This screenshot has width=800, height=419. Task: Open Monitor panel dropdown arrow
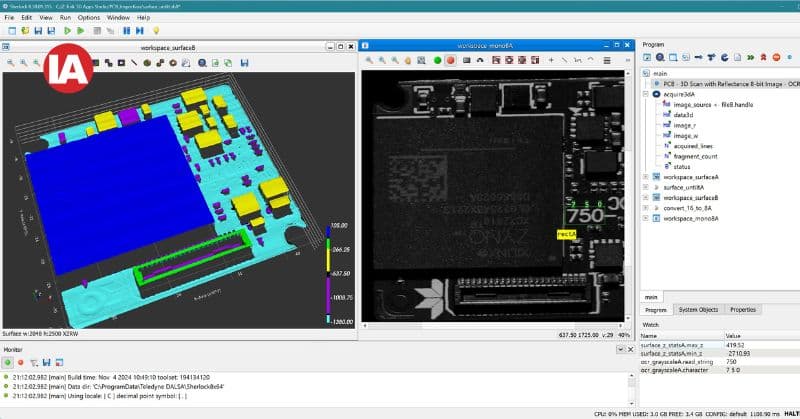[x=620, y=350]
